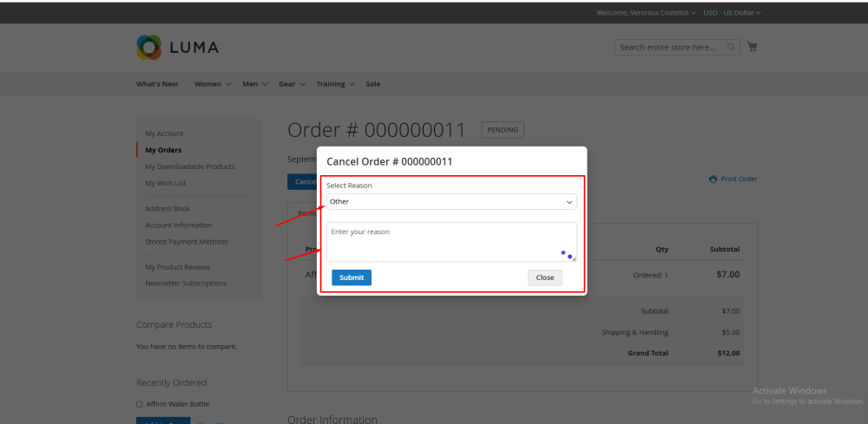The image size is (868, 424).
Task: Click the Compare Products heading
Action: [x=174, y=324]
